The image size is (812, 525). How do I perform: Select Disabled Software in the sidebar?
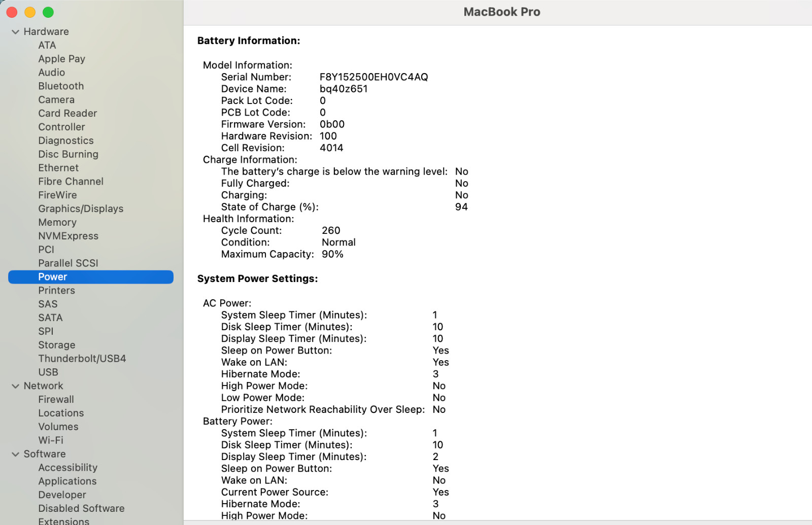tap(81, 508)
